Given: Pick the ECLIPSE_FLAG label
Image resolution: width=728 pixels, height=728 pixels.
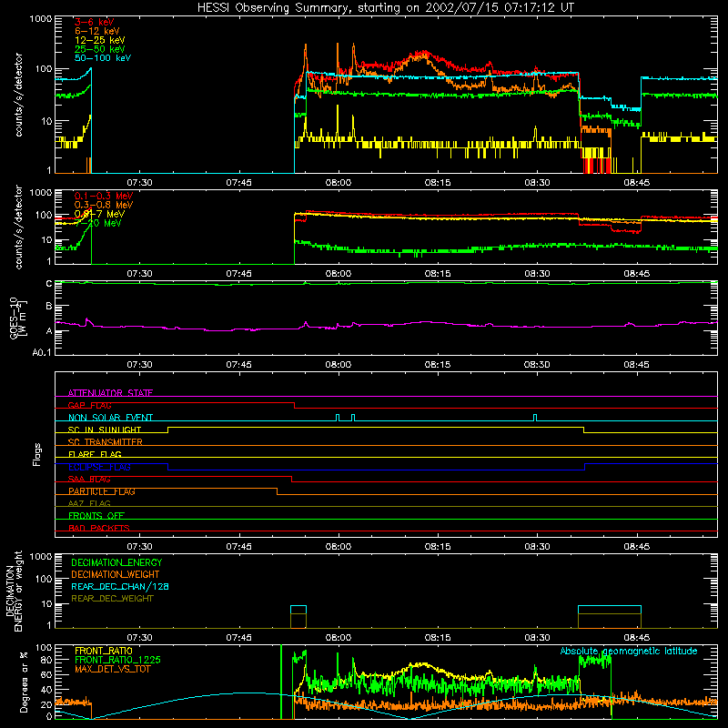Looking at the screenshot, I should click(100, 467).
